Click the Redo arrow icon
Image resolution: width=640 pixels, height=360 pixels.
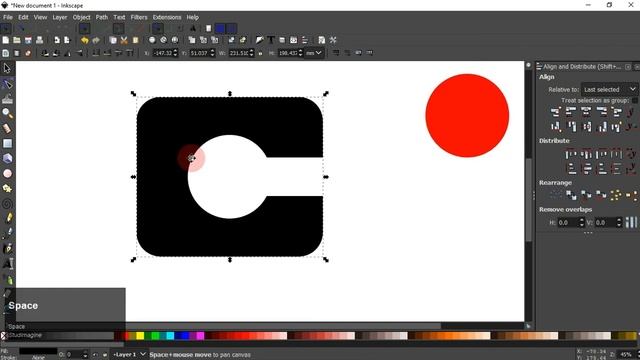(96, 40)
